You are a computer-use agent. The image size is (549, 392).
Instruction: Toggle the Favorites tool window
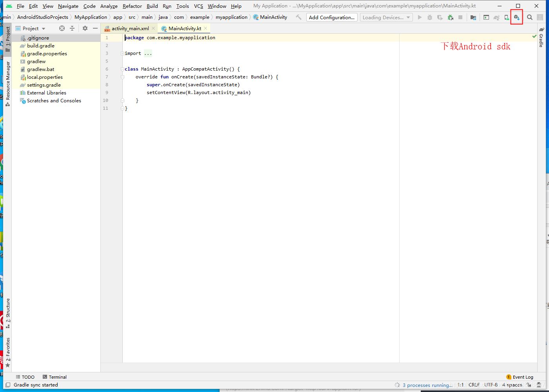coord(8,347)
